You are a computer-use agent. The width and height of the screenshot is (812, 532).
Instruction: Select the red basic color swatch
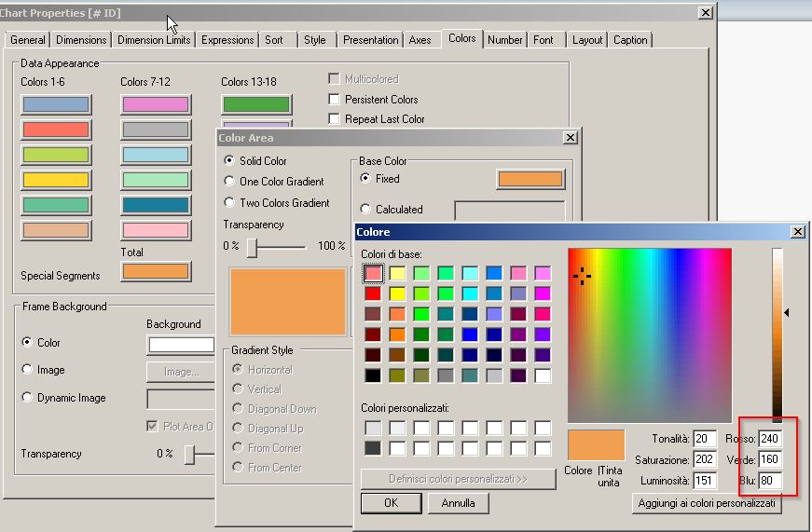pyautogui.click(x=373, y=293)
